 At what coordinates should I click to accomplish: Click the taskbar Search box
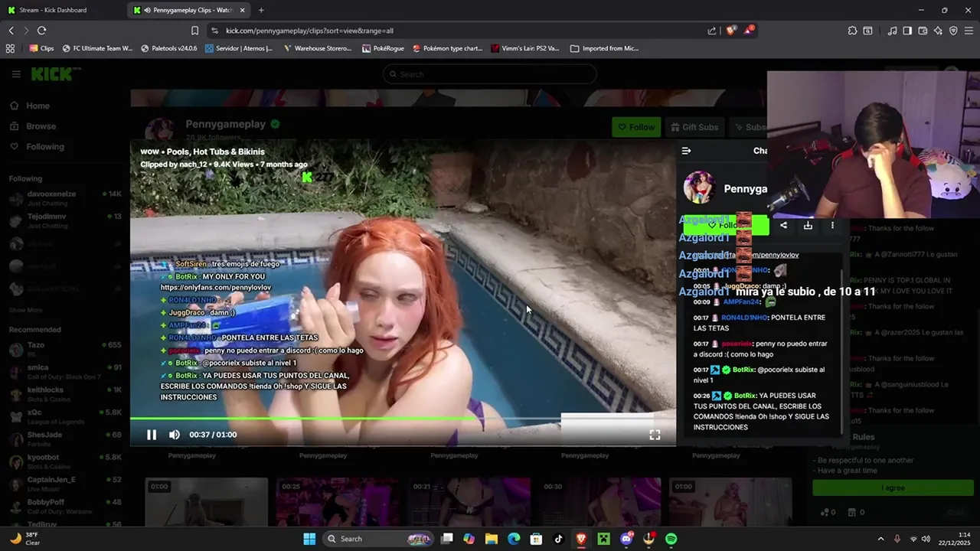point(379,539)
